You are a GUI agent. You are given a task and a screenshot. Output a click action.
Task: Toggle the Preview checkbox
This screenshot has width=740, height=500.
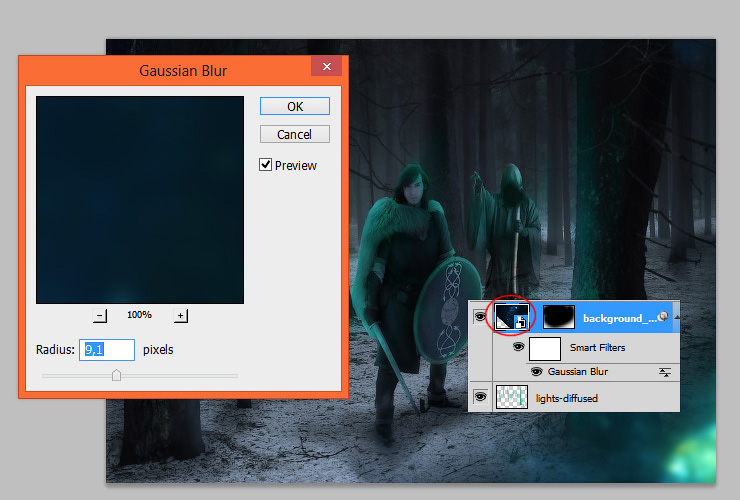click(x=265, y=165)
